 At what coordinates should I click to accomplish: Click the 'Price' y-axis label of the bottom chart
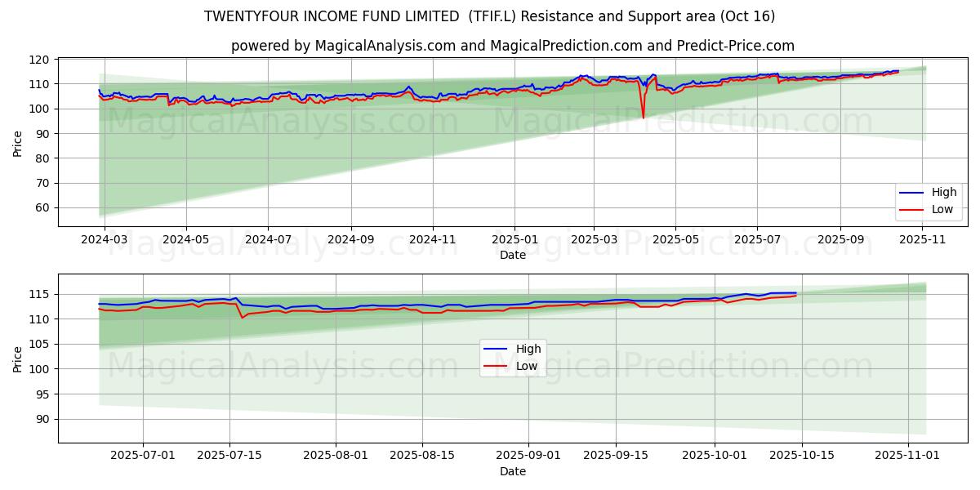click(18, 359)
